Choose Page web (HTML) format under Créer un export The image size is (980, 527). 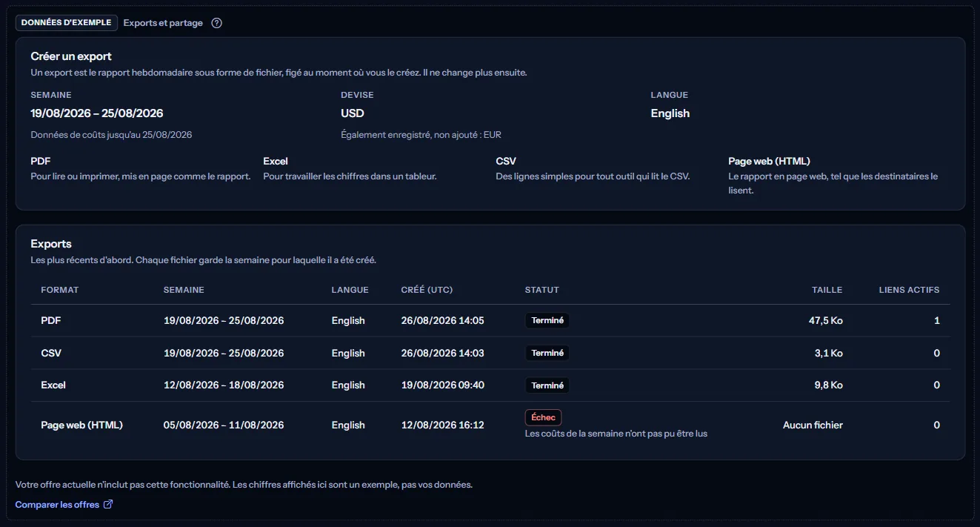coord(833,175)
